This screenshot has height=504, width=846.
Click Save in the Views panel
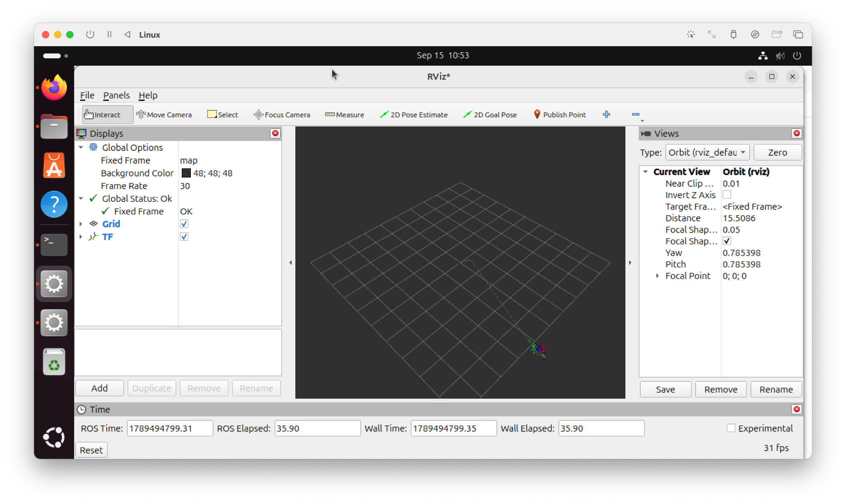point(665,389)
